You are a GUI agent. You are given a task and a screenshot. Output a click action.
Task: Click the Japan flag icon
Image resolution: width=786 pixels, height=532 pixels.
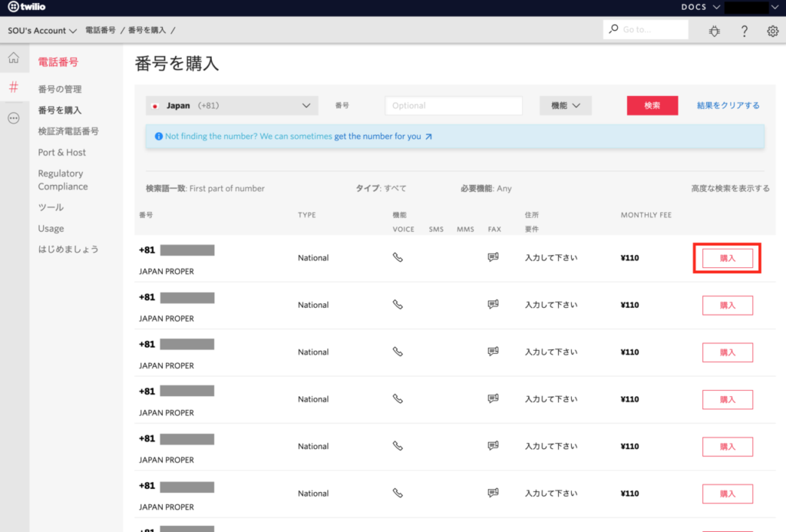point(155,106)
